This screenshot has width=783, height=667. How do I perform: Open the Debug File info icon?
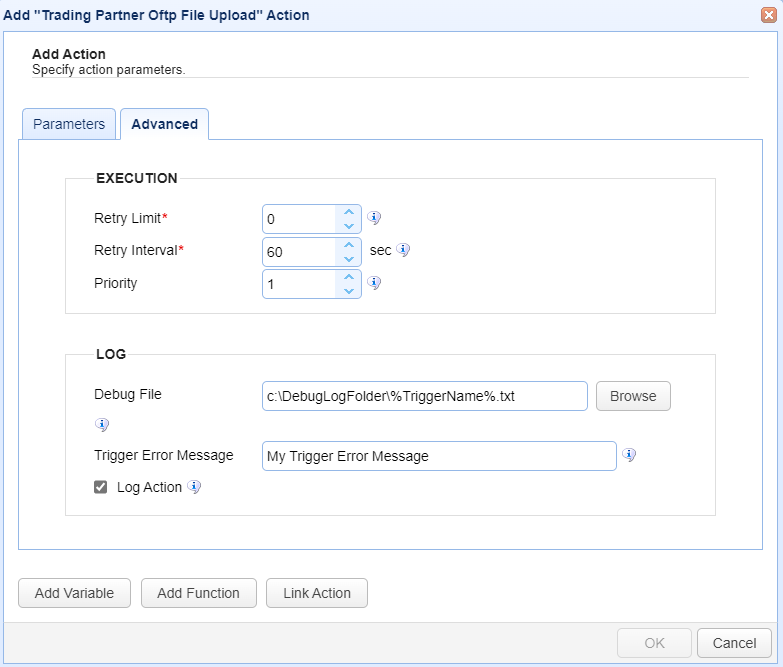pos(102,424)
